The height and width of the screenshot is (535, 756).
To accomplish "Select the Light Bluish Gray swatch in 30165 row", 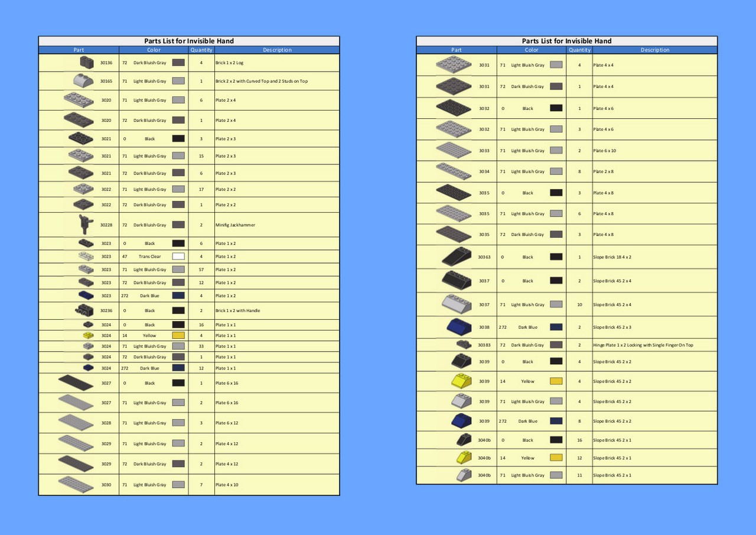I will 178,80.
